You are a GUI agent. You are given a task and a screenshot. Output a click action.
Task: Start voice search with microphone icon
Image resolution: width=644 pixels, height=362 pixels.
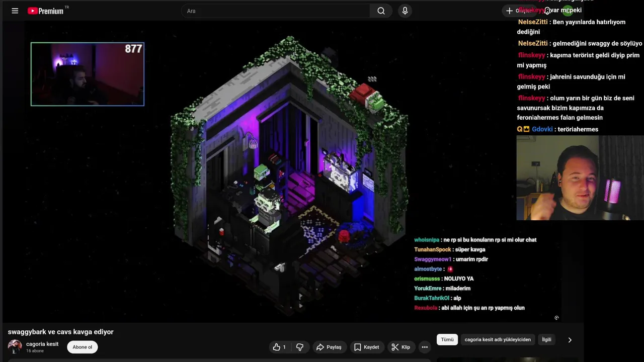click(405, 11)
